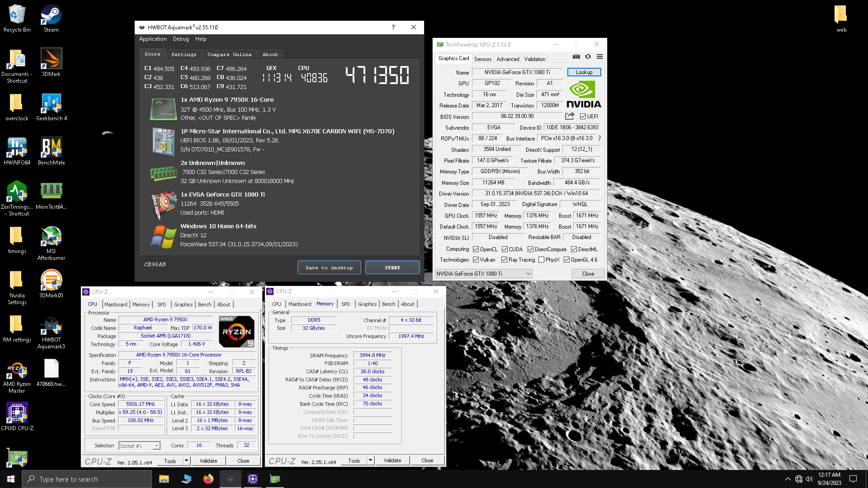Open the Application menu in Aquamark
Screen dimensions: 868x488
click(x=153, y=39)
